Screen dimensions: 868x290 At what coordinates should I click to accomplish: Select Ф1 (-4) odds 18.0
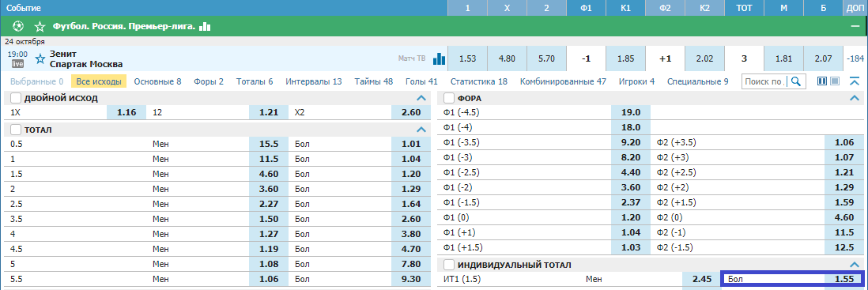point(631,126)
